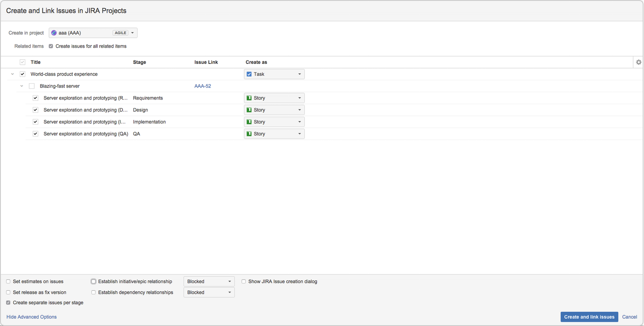
Task: Uncheck the QA stage row checkbox
Action: [x=36, y=134]
